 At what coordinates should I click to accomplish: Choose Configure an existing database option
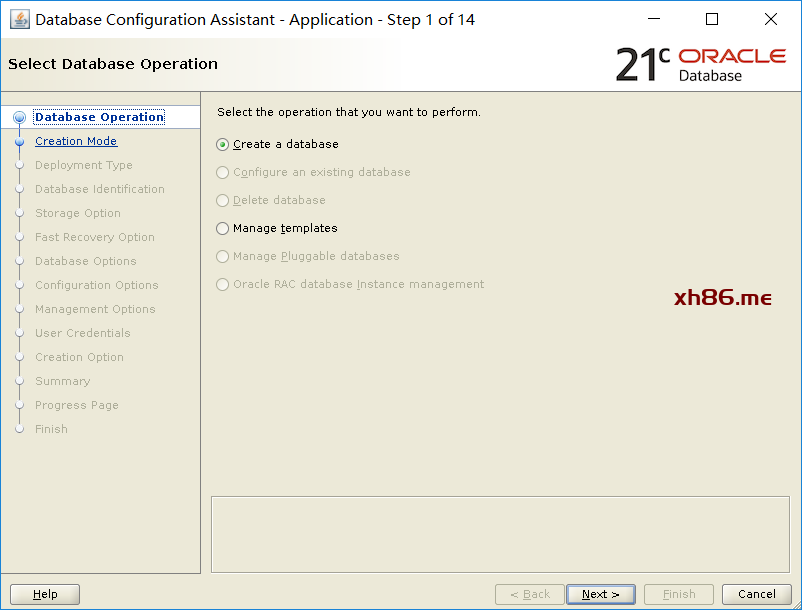pyautogui.click(x=222, y=172)
